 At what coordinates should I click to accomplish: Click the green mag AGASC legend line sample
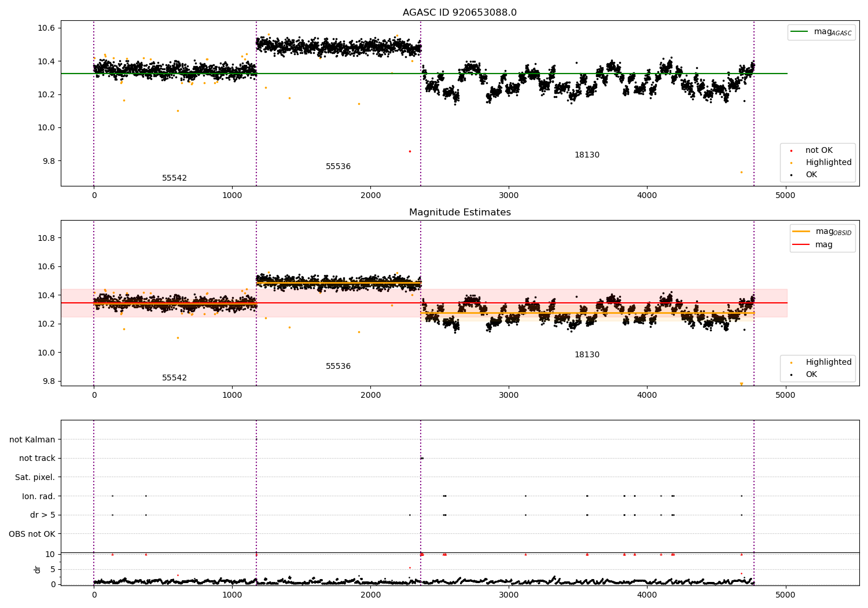(800, 32)
